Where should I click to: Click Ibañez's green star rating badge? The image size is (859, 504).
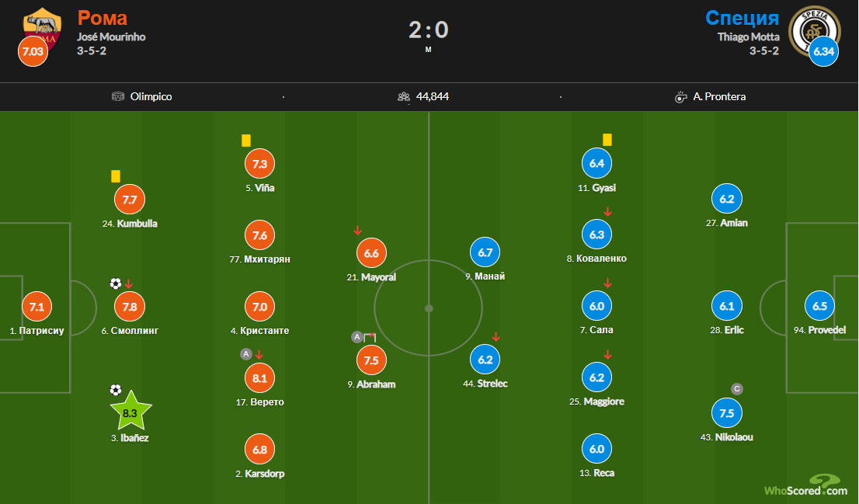click(x=130, y=412)
